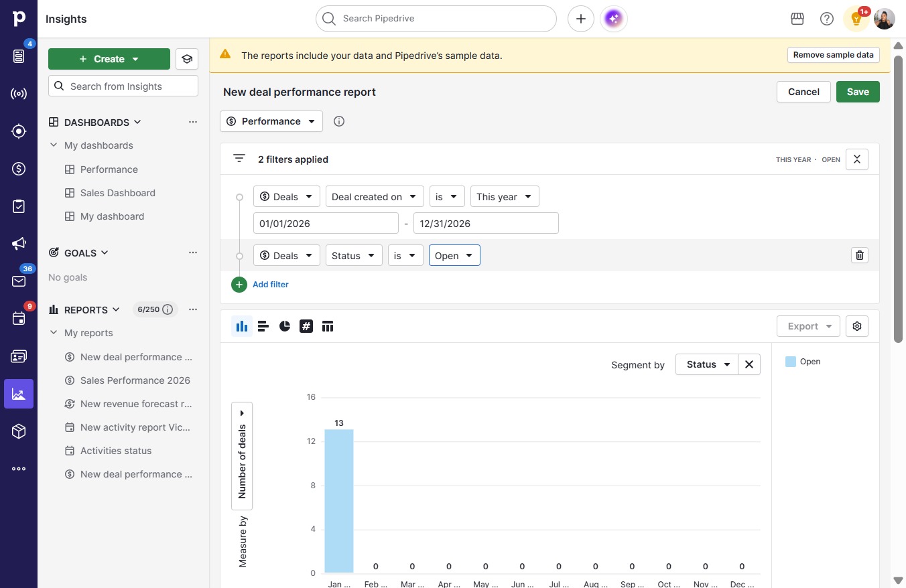Open the Marketplace store icon
Screen dimensions: 906x588
click(797, 19)
